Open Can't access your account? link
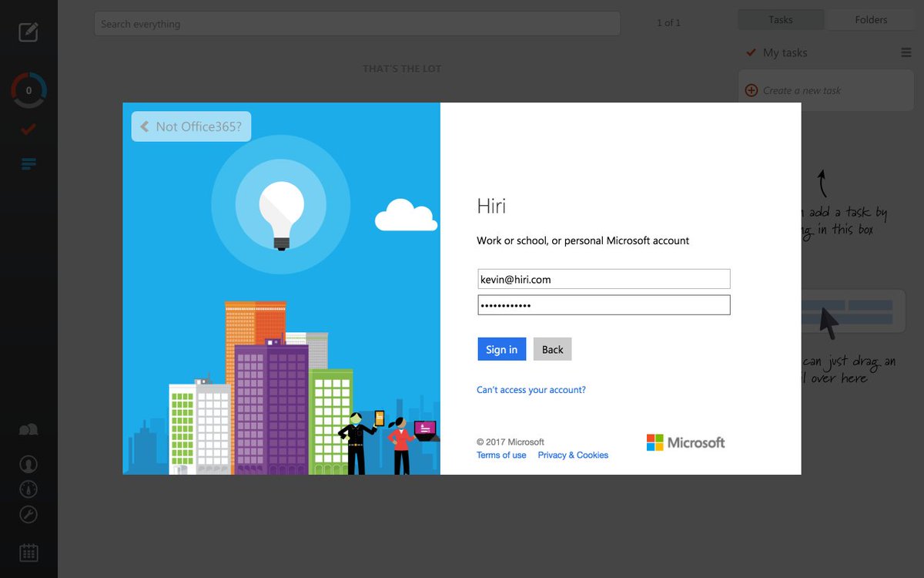Viewport: 924px width, 578px height. click(531, 390)
